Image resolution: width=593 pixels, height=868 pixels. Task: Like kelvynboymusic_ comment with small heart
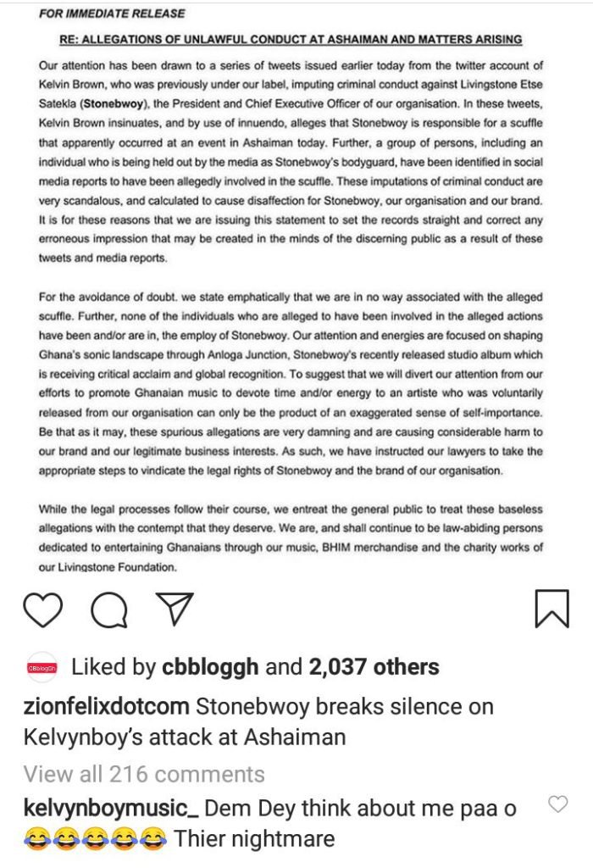click(557, 804)
